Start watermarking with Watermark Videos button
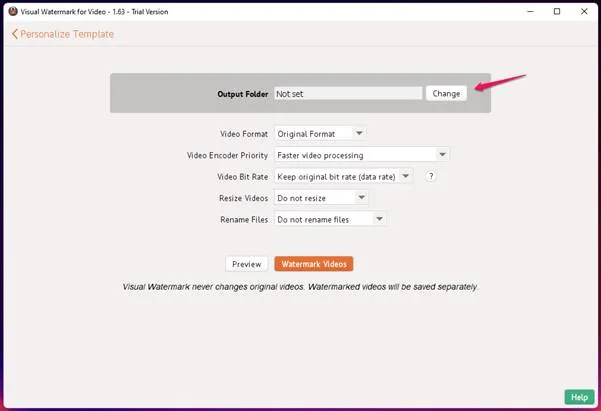The image size is (601, 411). point(314,264)
